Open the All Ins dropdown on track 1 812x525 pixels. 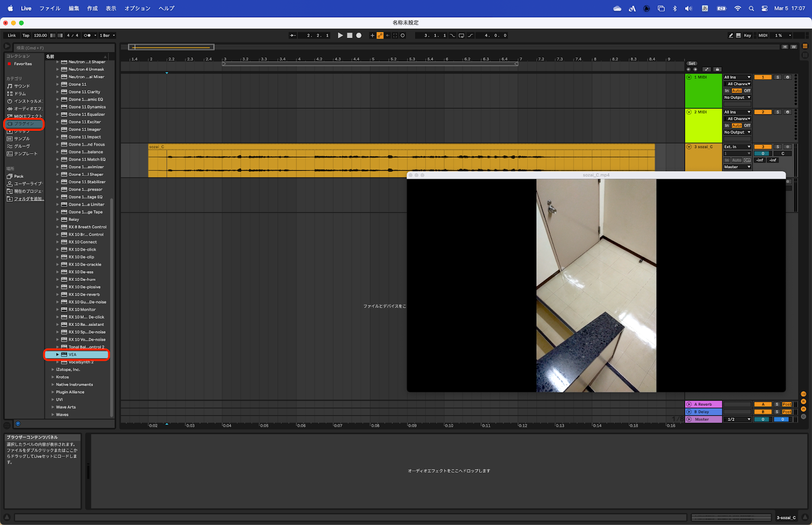[737, 77]
